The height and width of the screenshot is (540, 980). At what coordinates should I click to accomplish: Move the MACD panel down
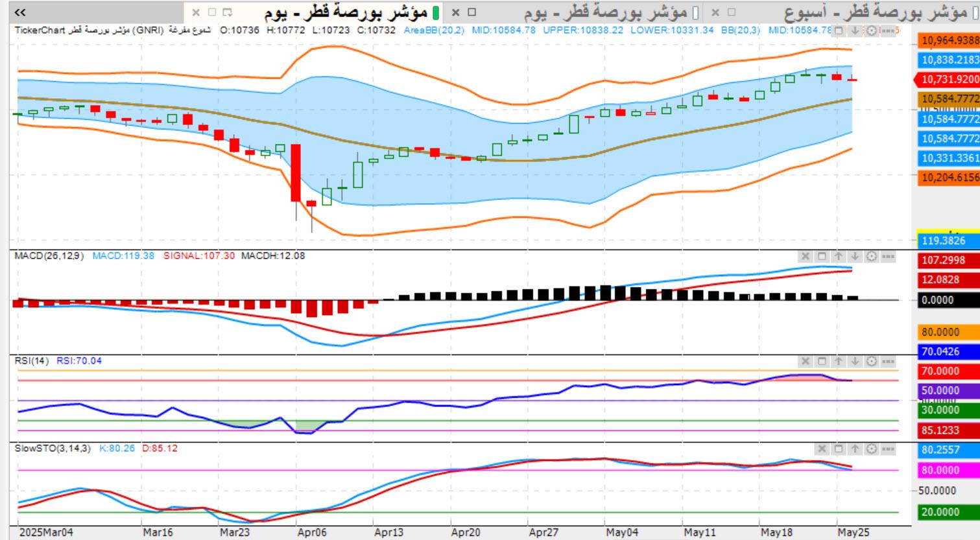coord(855,256)
